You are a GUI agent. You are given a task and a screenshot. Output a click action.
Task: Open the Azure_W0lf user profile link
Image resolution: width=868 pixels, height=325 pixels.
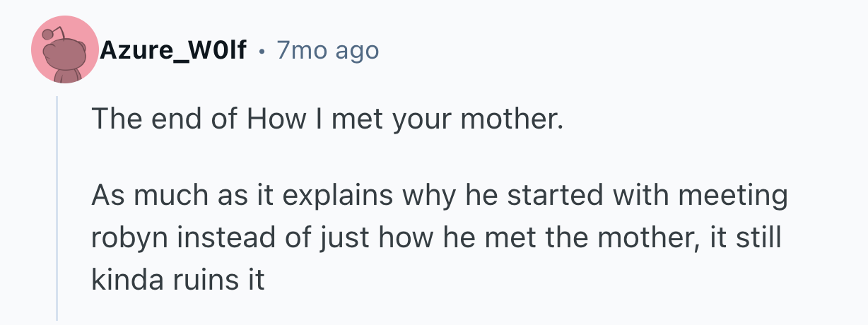pyautogui.click(x=172, y=51)
